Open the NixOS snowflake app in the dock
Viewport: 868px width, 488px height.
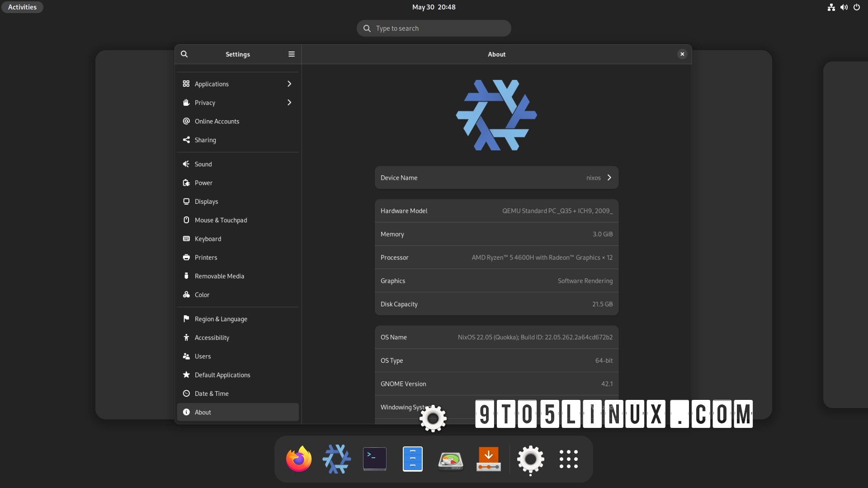336,459
